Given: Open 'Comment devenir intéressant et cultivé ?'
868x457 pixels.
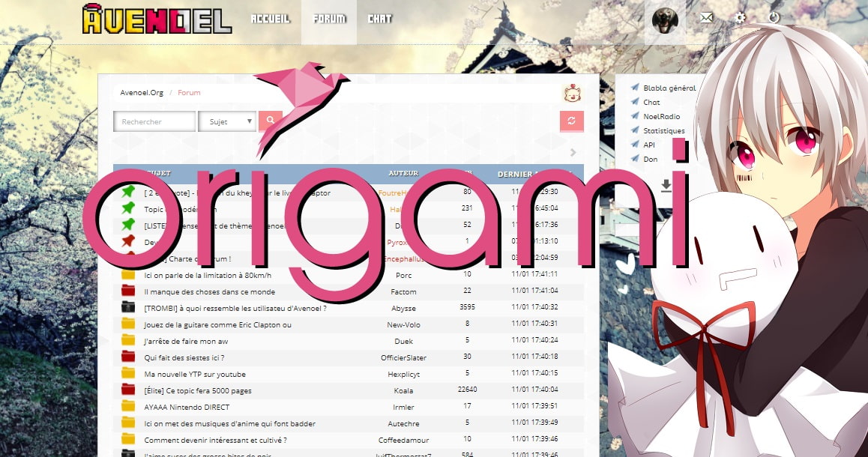Looking at the screenshot, I should tap(215, 441).
